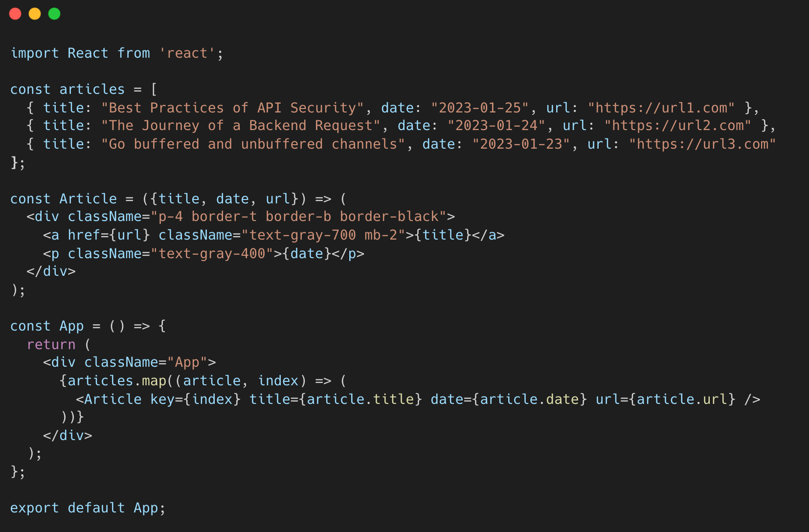The height and width of the screenshot is (532, 809).
Task: Click the "https://url1.com" URL string
Action: [x=661, y=108]
